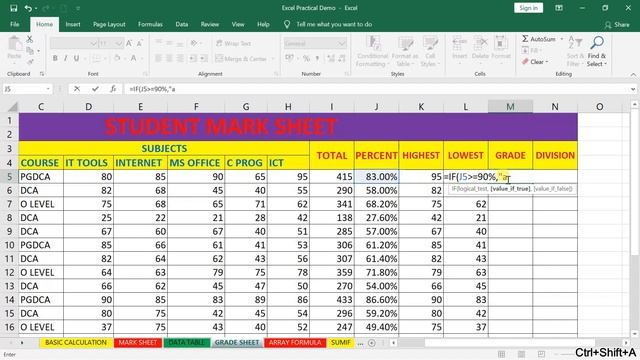Click the TOTAL value 415
This screenshot has width=640, height=360.
[331, 177]
